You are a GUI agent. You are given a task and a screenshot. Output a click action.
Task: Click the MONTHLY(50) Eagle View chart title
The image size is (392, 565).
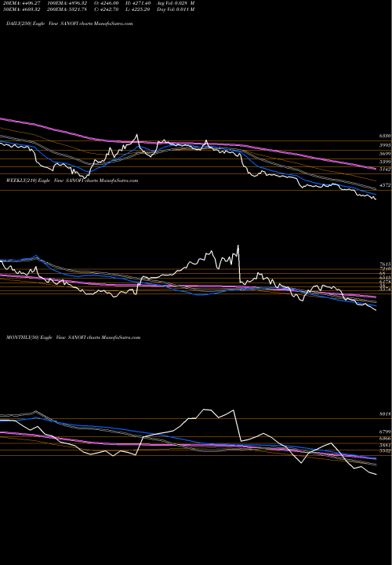(x=73, y=337)
